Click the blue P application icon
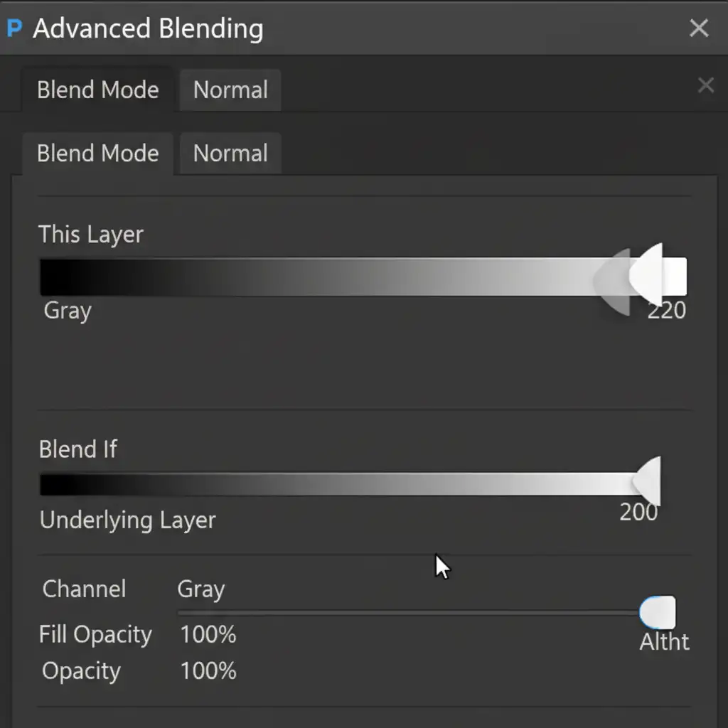 point(14,29)
